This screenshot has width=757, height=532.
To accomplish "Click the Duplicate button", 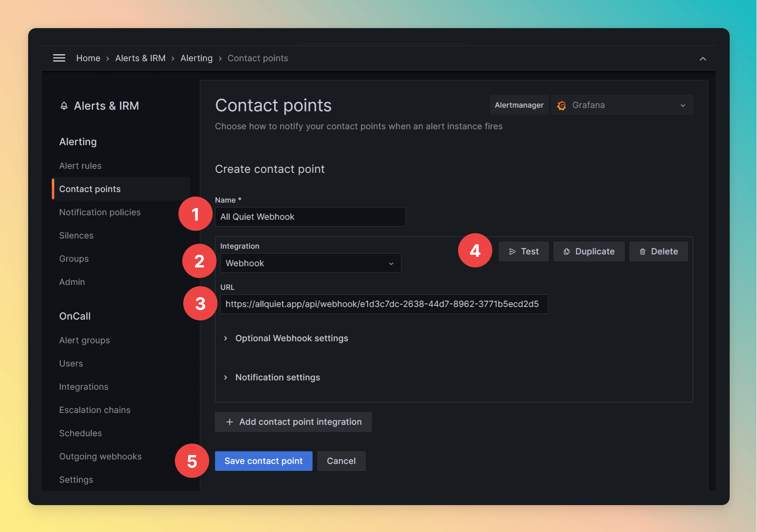I will pyautogui.click(x=589, y=252).
